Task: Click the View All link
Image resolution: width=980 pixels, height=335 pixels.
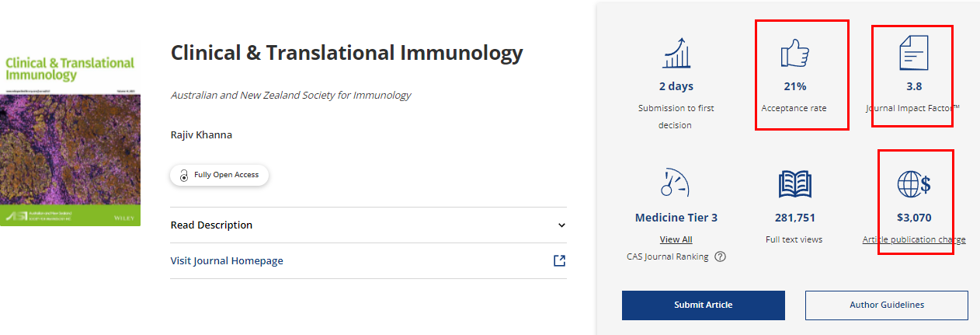Action: [676, 239]
